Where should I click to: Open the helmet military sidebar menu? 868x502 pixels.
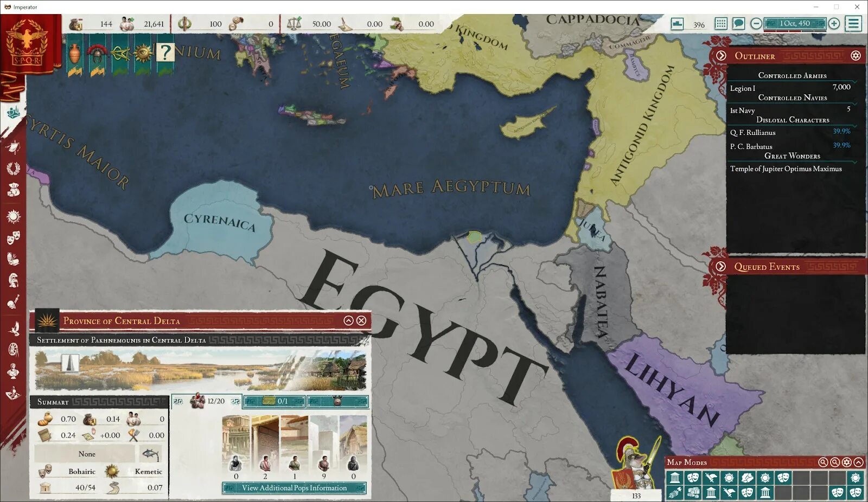pos(13,280)
